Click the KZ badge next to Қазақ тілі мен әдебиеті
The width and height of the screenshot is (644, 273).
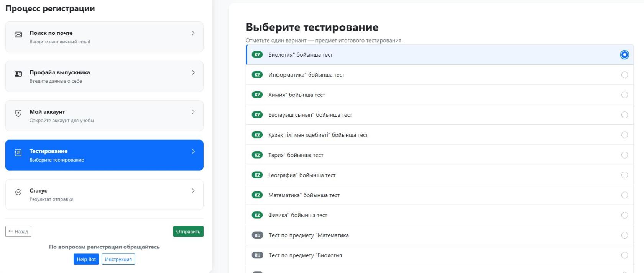257,135
